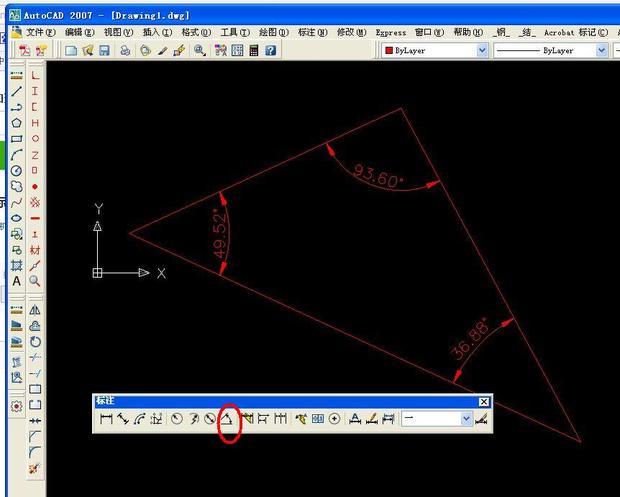This screenshot has width=620, height=497.
Task: Click the Ordinate dimension icon
Action: pyautogui.click(x=156, y=419)
